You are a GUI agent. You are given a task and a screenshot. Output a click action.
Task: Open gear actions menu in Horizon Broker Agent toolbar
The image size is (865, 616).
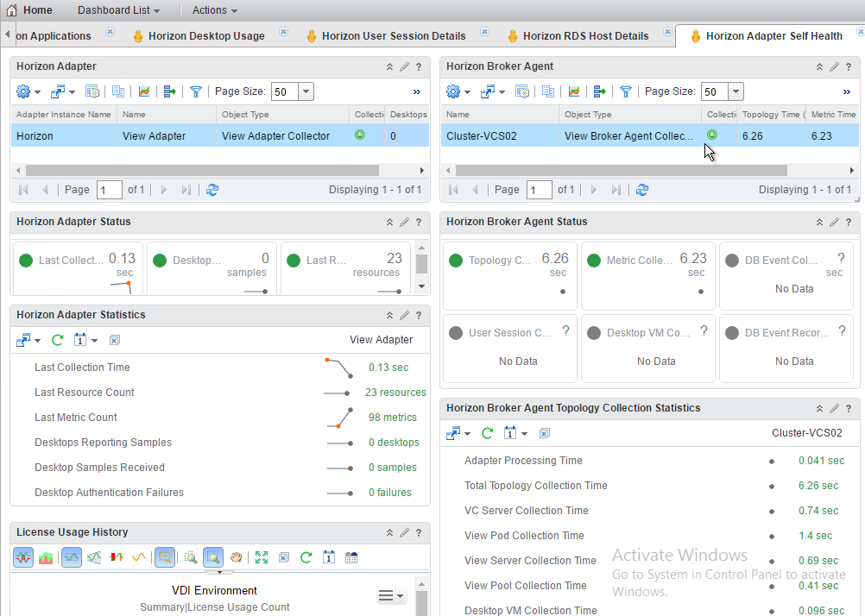(x=458, y=91)
